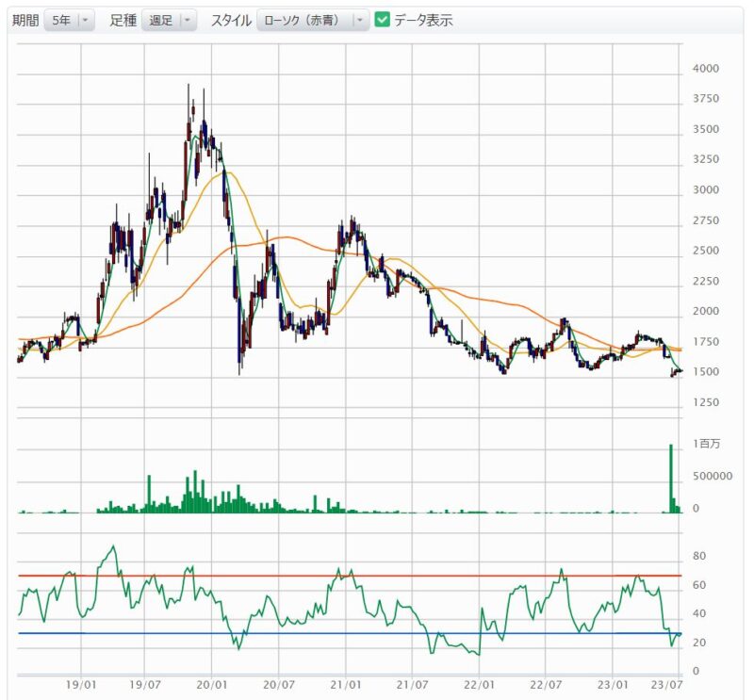The height and width of the screenshot is (700, 754).
Task: Click the 22/07 date axis label
Action: click(x=546, y=684)
